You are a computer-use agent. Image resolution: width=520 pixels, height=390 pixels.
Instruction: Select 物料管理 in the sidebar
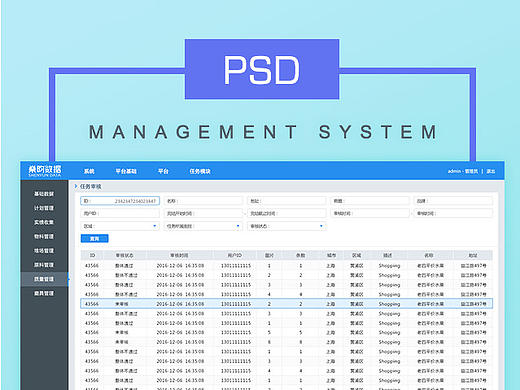44,236
